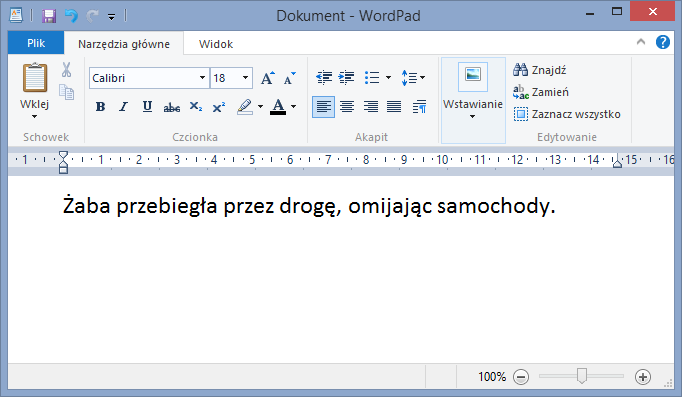Screen dimensions: 682x397
Task: Toggle subscript formatting
Action: (x=196, y=107)
